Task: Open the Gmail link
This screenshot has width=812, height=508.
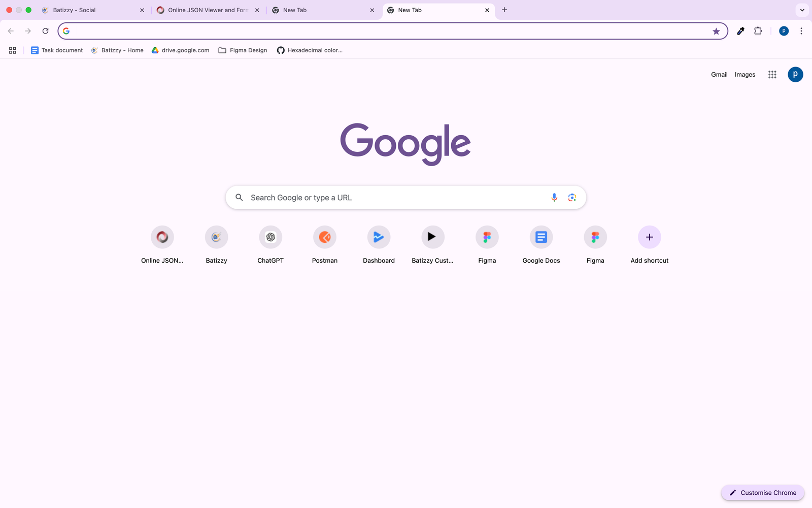Action: click(x=719, y=75)
